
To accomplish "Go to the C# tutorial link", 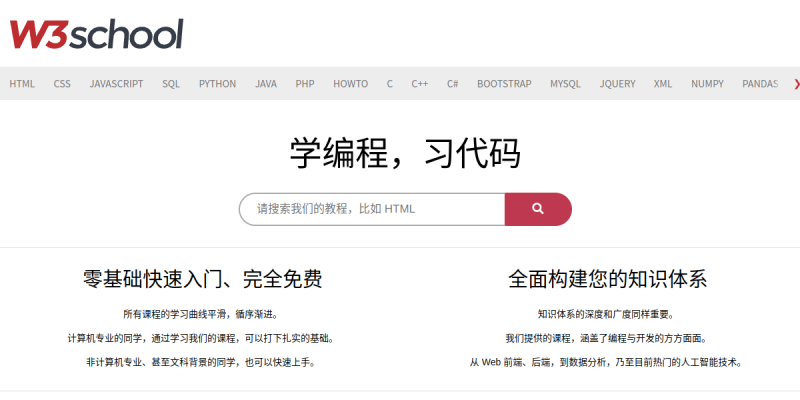I will click(453, 84).
